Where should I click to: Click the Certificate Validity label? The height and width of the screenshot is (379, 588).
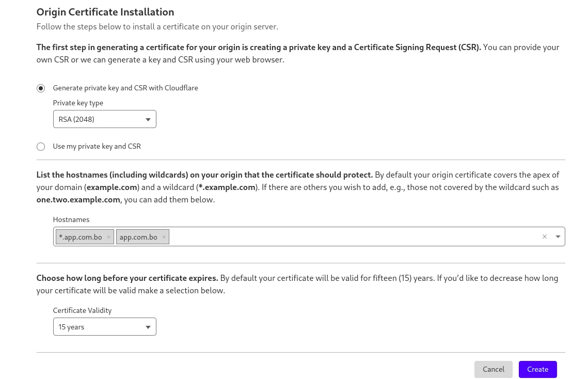(82, 310)
